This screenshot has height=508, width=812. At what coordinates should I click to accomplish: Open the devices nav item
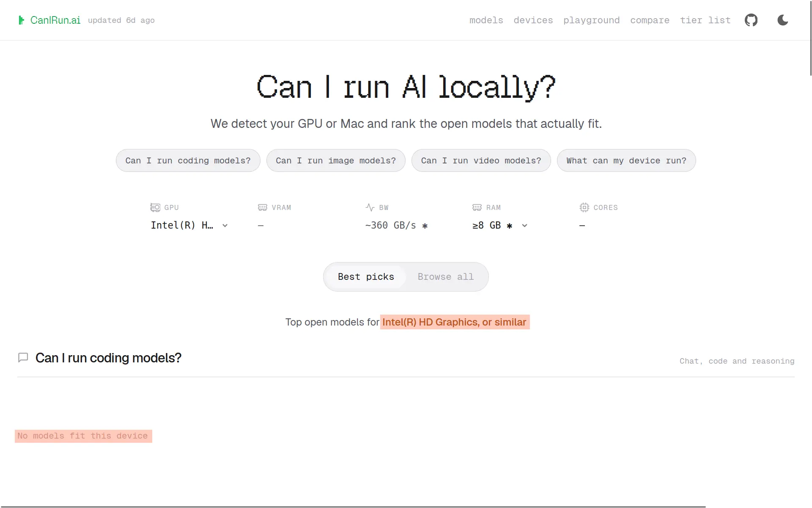[533, 20]
